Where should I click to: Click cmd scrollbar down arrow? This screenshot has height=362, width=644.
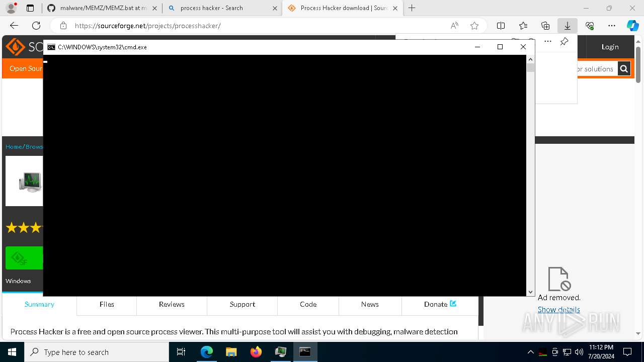530,292
